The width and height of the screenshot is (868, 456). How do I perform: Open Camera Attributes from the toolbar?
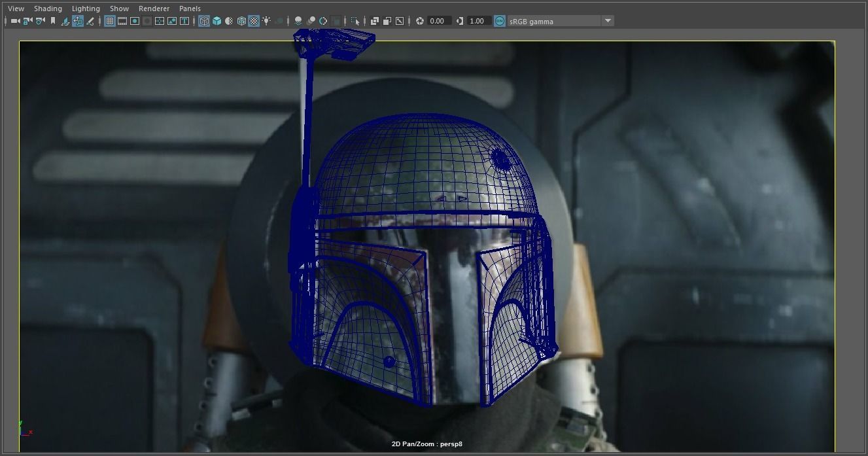tap(40, 21)
